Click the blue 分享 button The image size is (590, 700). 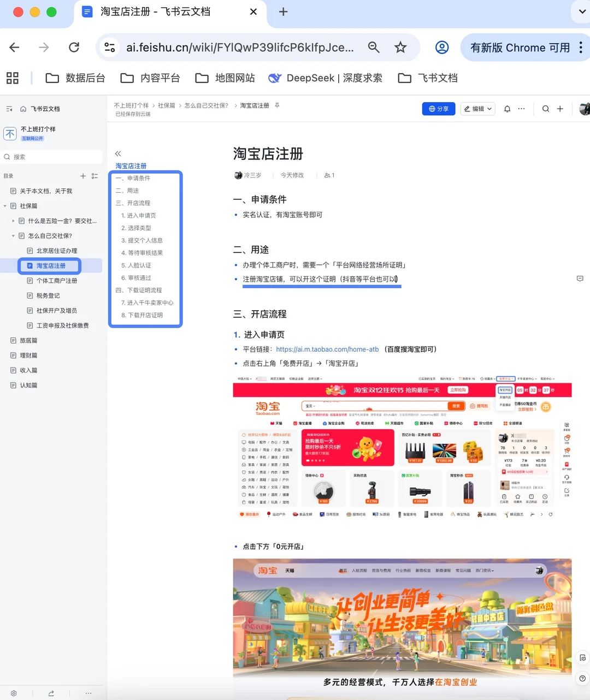[439, 109]
